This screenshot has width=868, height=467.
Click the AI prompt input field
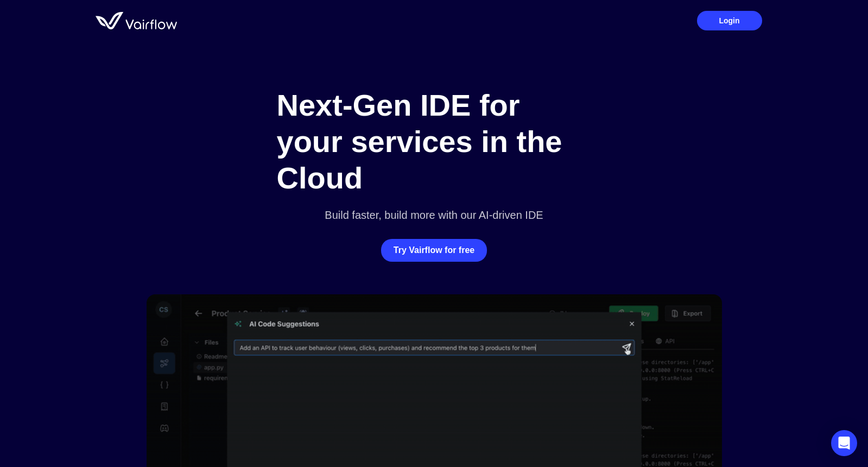[x=434, y=348]
